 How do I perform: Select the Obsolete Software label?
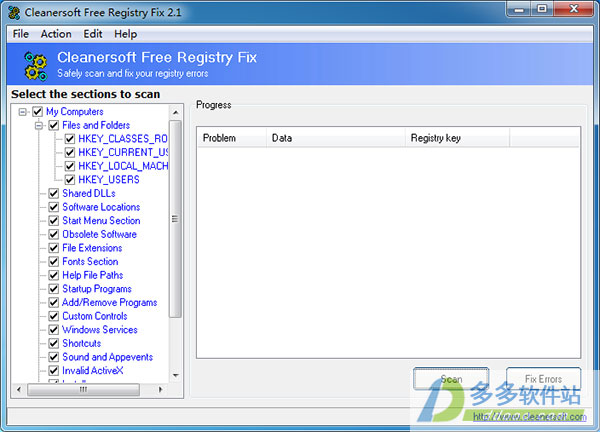coord(99,234)
